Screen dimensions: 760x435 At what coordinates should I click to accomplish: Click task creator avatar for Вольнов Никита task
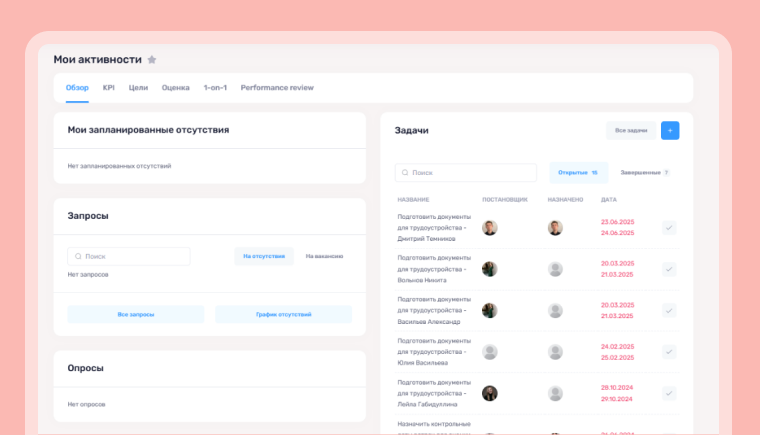[490, 269]
